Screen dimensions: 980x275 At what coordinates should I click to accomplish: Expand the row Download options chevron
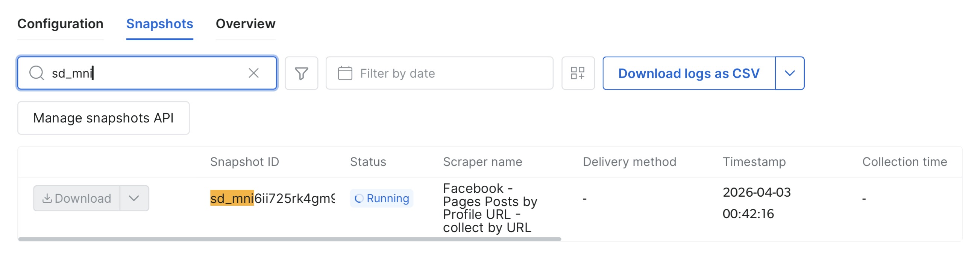(134, 199)
